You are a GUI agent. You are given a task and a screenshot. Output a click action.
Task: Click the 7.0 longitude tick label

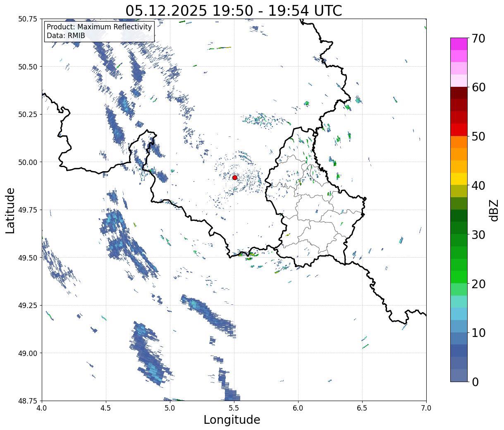click(x=426, y=408)
